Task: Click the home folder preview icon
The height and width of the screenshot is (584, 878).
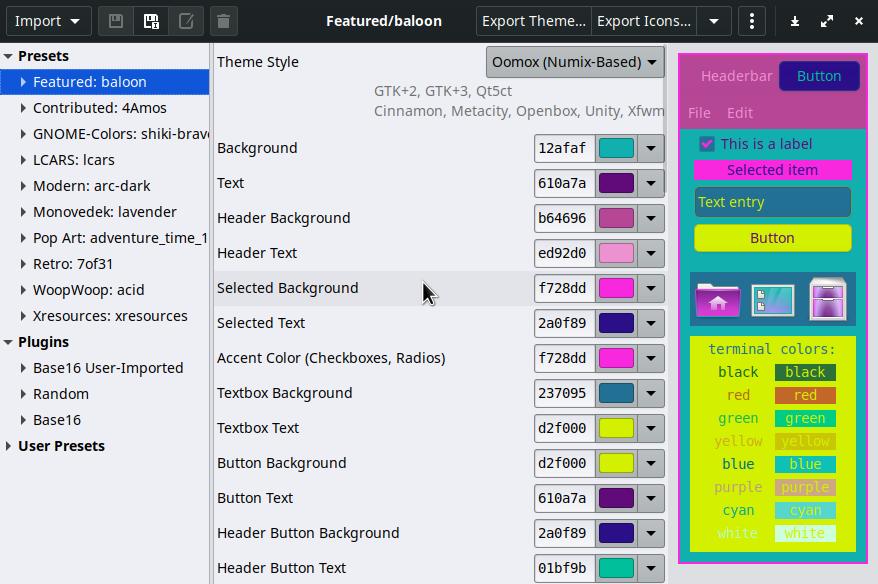Action: tap(717, 300)
